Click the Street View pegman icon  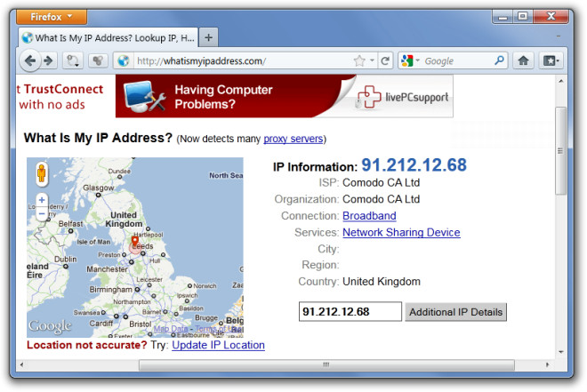[42, 173]
